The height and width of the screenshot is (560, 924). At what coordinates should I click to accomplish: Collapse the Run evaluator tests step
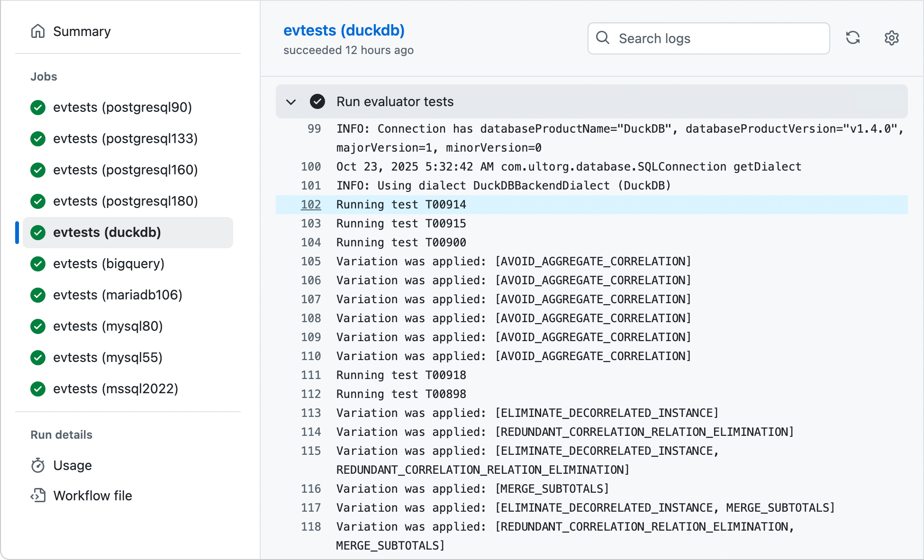291,101
